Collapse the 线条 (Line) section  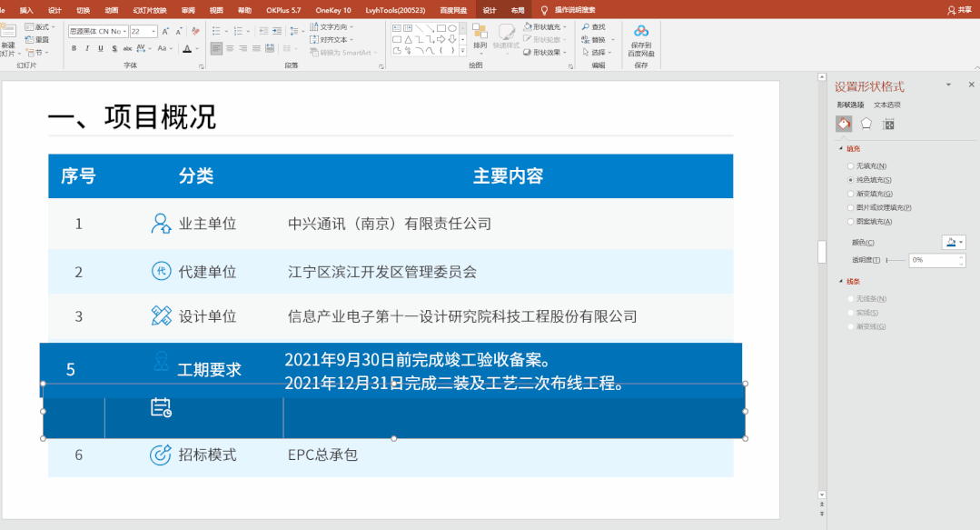(841, 282)
